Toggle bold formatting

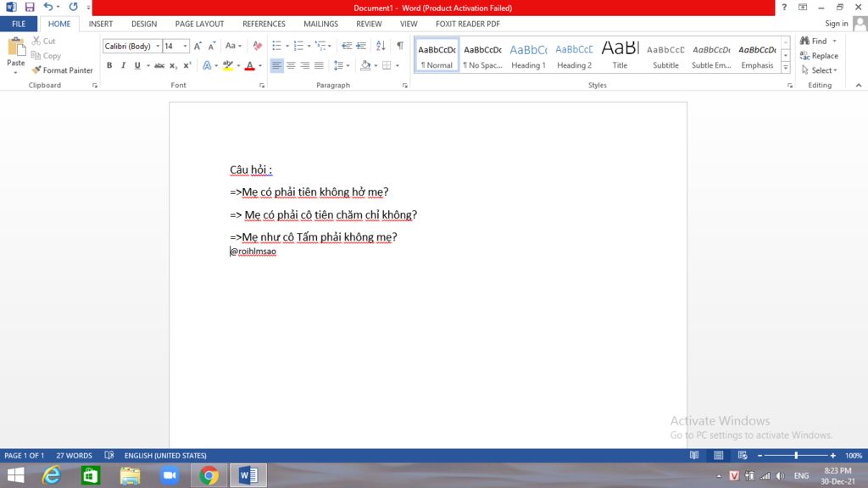[x=109, y=65]
